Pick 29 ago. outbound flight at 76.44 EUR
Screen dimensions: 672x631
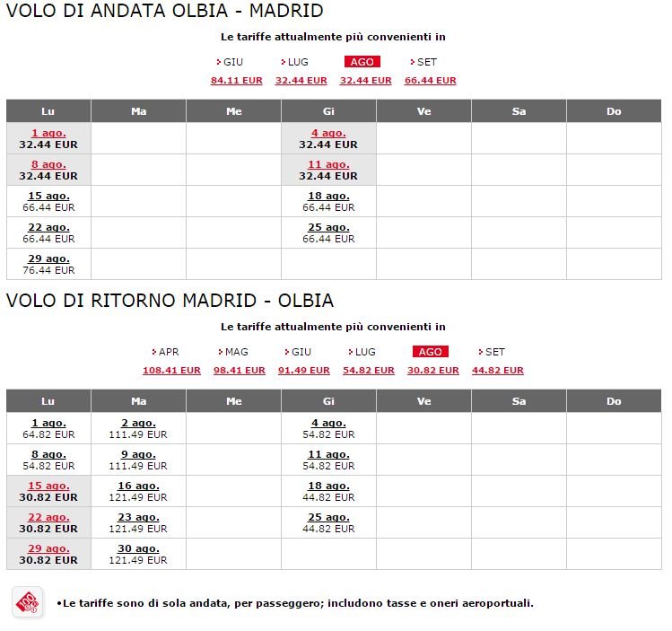48,259
